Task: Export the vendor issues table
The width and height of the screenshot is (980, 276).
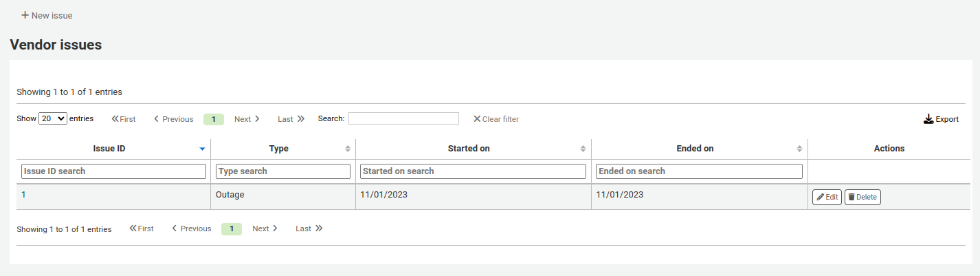Action: pyautogui.click(x=941, y=119)
